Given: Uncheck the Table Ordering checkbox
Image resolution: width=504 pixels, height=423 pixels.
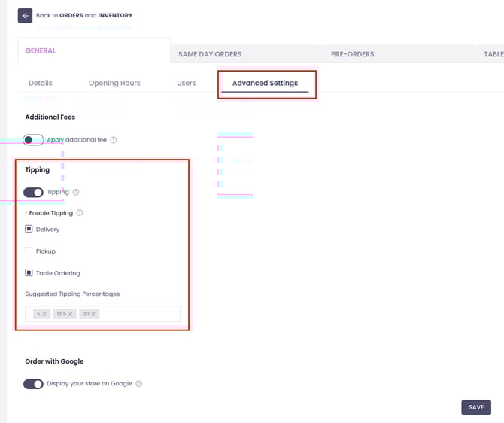Looking at the screenshot, I should (29, 273).
